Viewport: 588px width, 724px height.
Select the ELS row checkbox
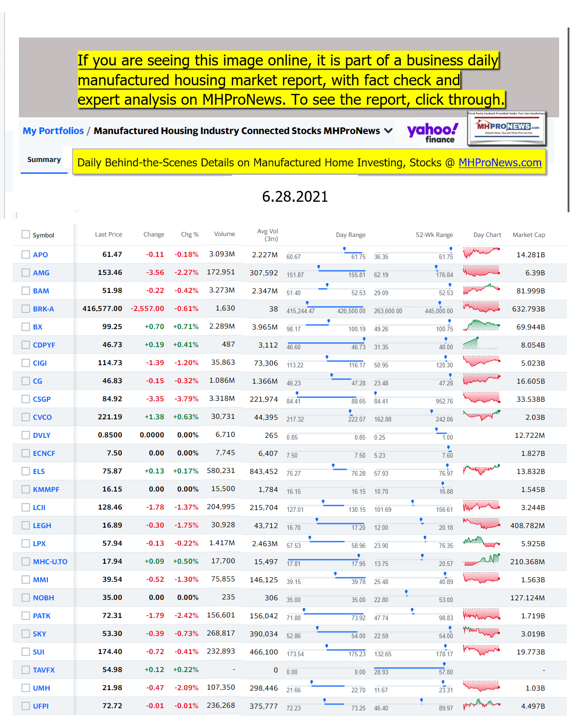coord(26,471)
